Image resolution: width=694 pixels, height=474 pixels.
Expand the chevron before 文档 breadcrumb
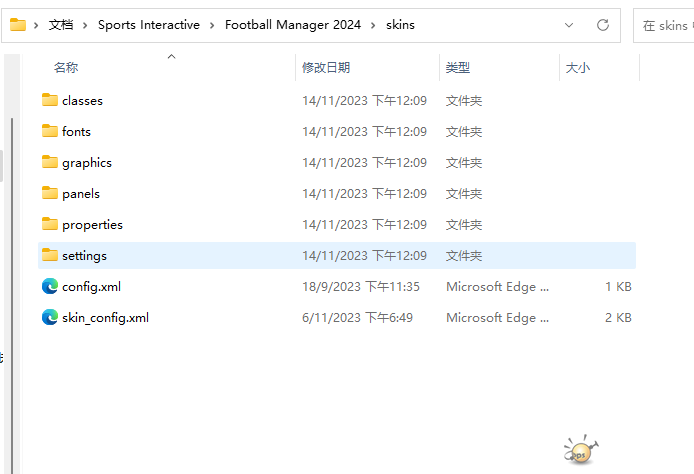[36, 25]
